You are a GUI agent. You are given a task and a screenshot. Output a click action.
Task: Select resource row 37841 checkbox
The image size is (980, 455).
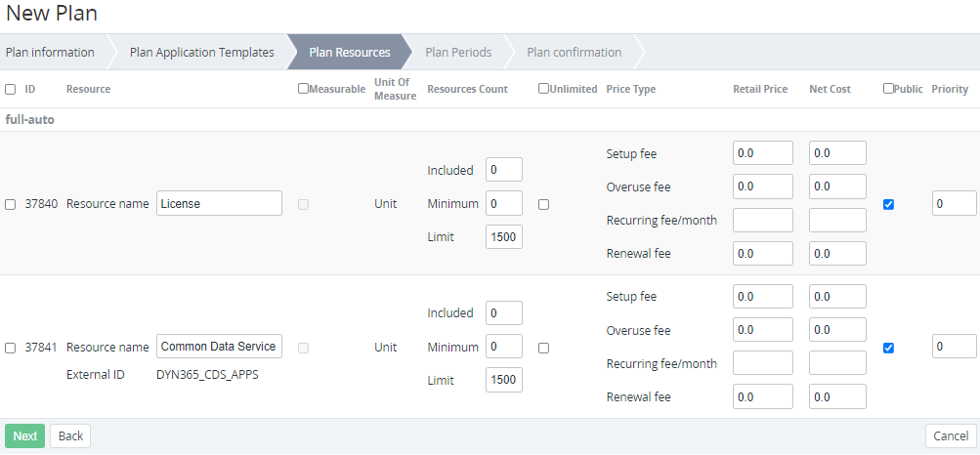[11, 348]
